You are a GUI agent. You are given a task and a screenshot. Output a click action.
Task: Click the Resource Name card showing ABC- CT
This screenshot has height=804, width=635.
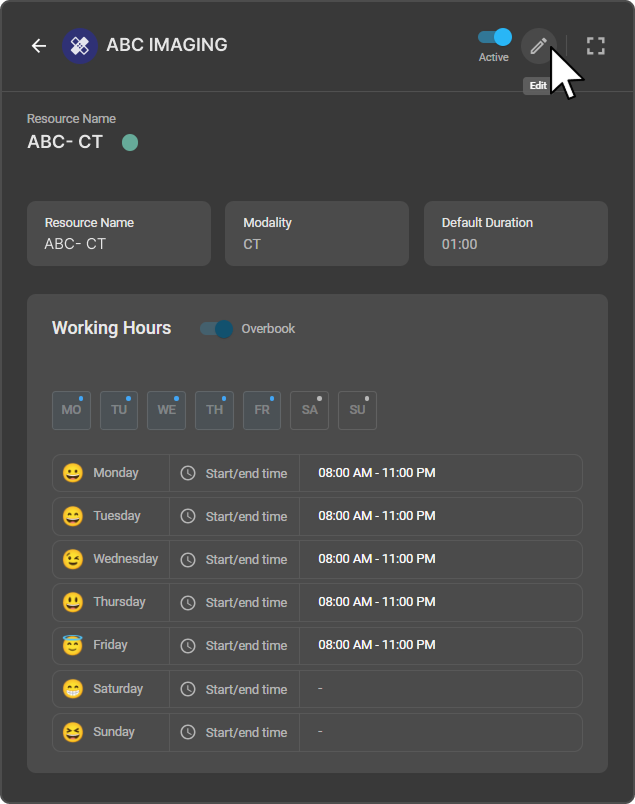click(119, 233)
